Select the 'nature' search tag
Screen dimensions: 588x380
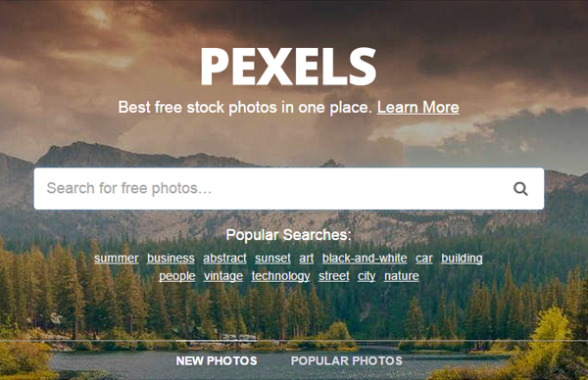[x=401, y=276]
